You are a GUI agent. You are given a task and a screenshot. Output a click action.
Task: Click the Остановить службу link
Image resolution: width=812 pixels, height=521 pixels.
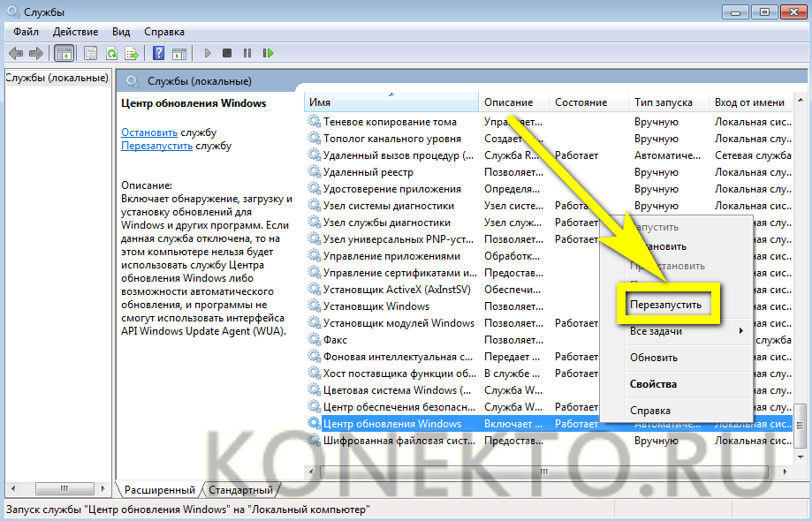click(149, 132)
